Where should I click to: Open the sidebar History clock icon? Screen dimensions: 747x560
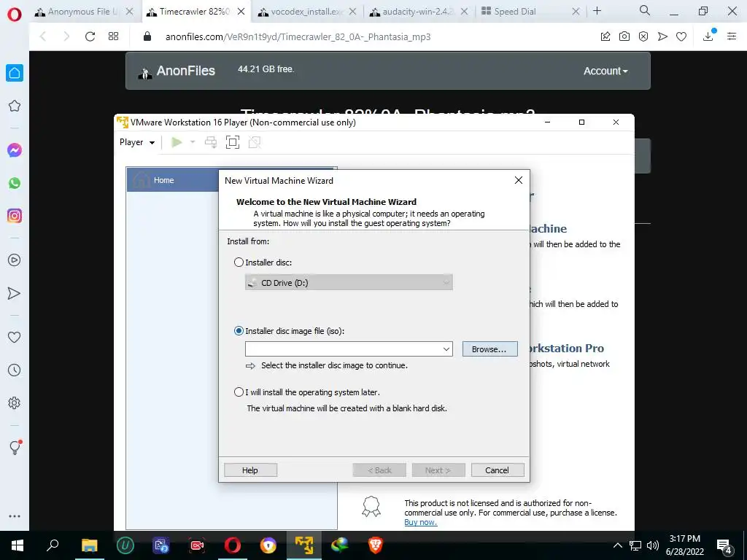[x=15, y=370]
